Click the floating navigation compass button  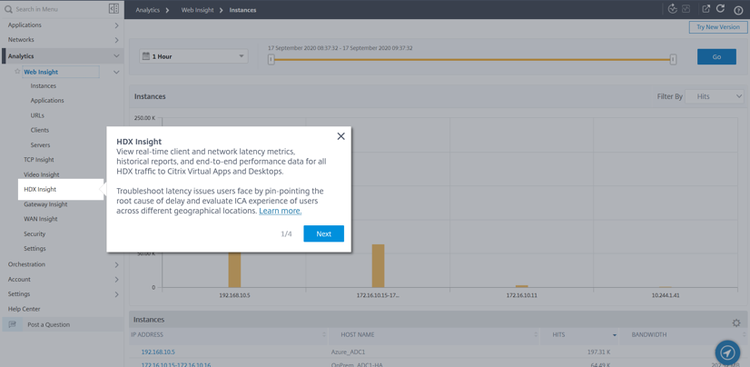[x=728, y=353]
